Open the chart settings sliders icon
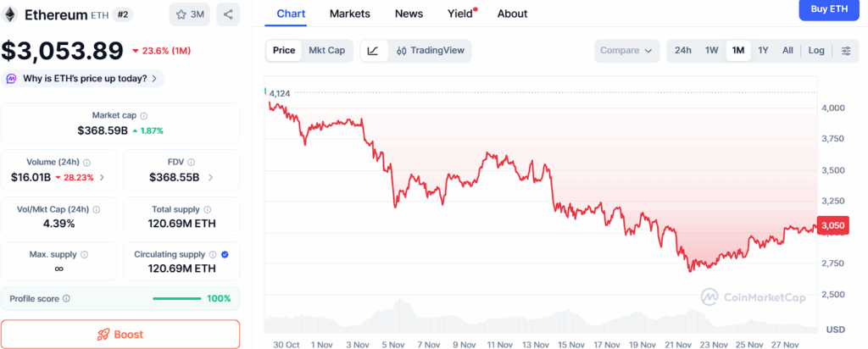 (846, 51)
